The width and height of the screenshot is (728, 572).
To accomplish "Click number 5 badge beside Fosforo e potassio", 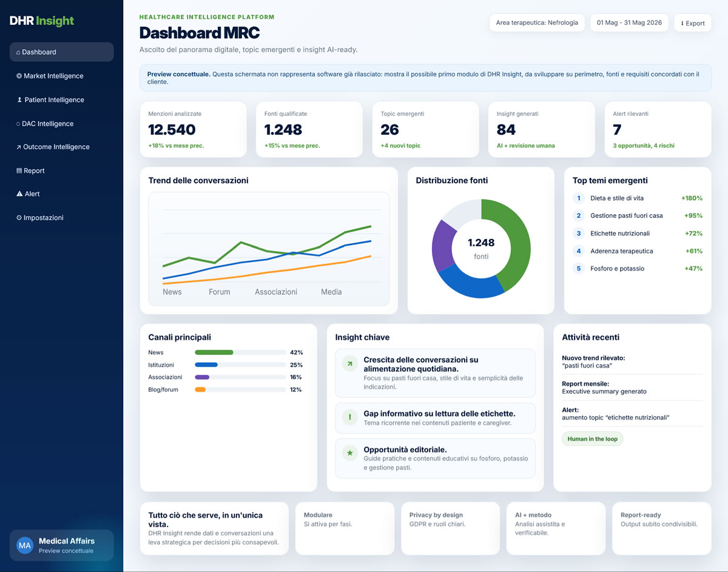I will (x=579, y=269).
